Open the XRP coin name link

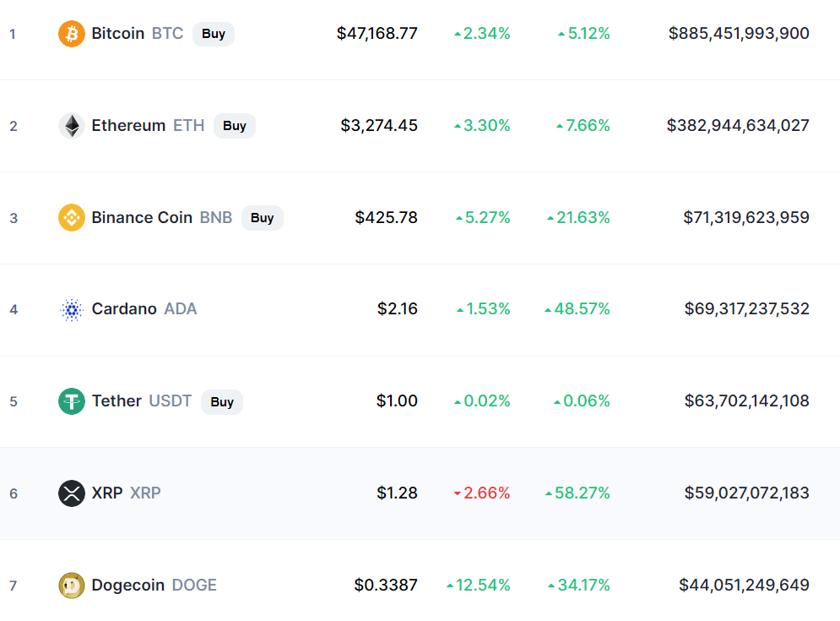126,493
